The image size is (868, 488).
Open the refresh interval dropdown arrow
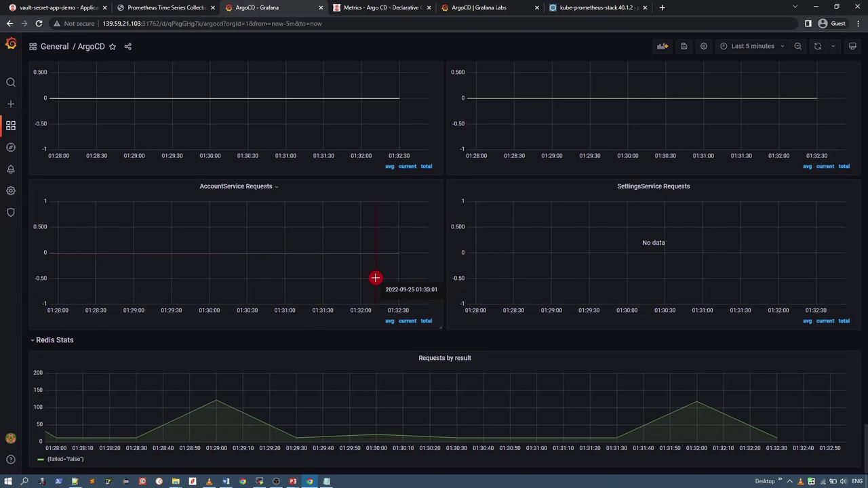coord(833,46)
